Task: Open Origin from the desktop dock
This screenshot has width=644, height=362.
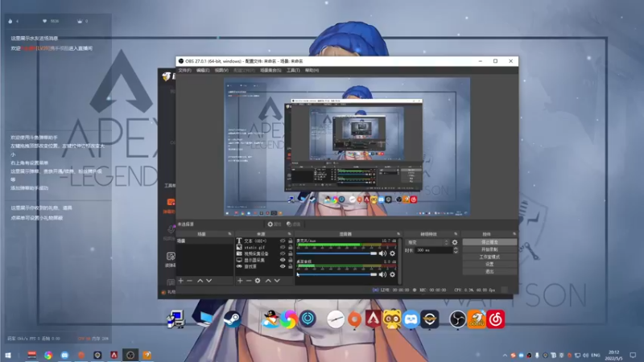Action: [x=354, y=319]
